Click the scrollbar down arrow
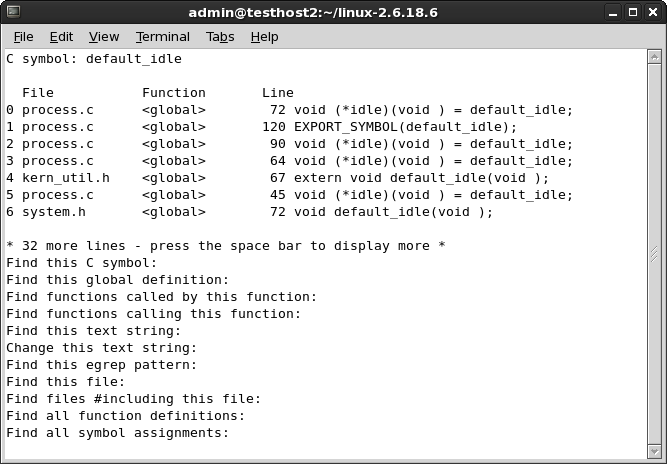 pos(655,453)
